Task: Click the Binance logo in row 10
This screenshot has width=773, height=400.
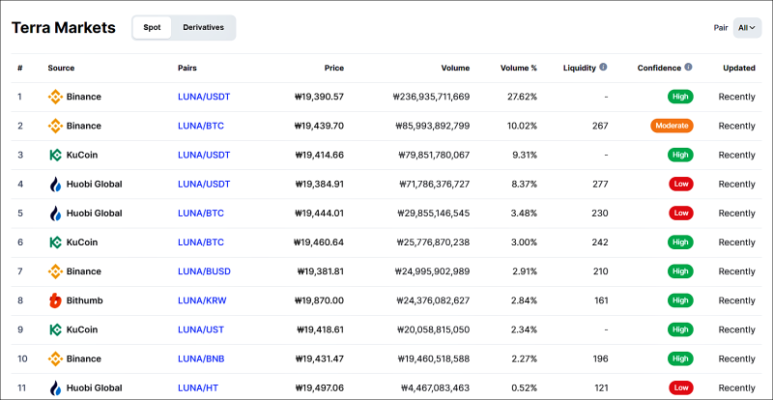Action: [55, 359]
